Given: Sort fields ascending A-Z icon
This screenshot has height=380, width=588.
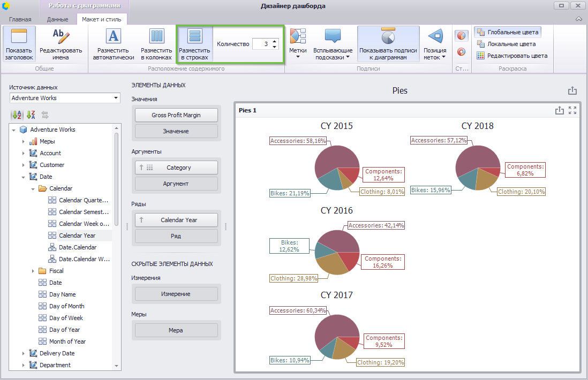Looking at the screenshot, I should [17, 115].
